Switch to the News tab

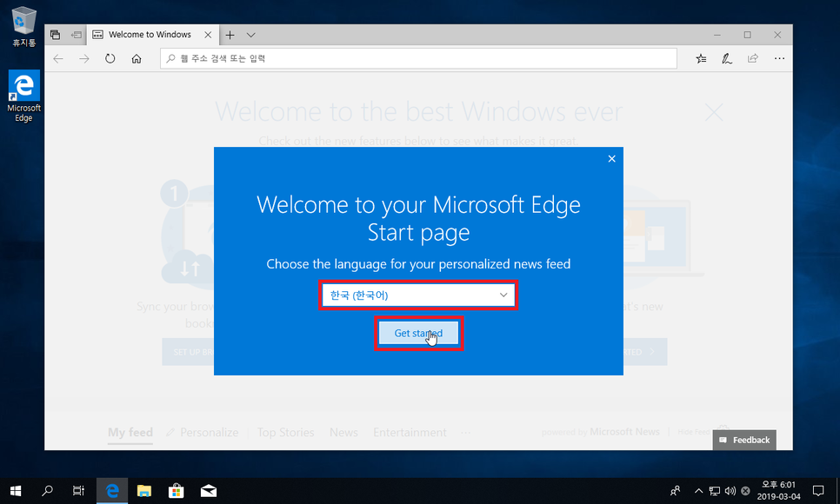[344, 432]
